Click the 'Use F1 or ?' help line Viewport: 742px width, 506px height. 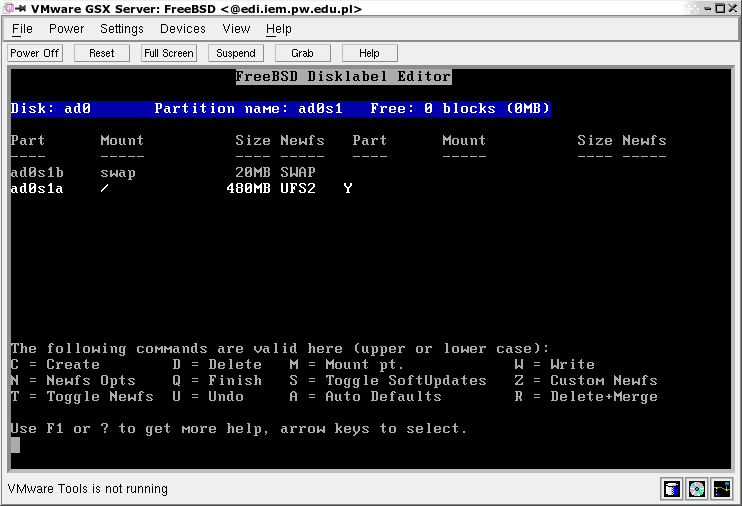tap(239, 429)
